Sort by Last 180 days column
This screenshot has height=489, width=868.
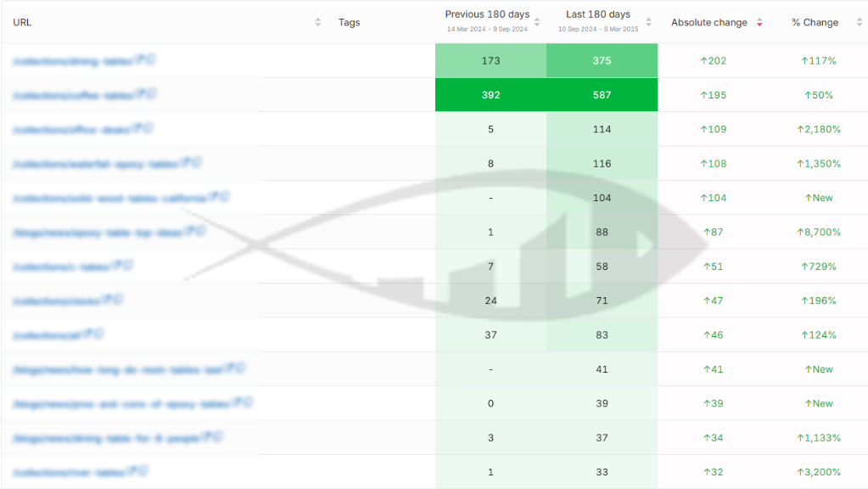click(648, 22)
